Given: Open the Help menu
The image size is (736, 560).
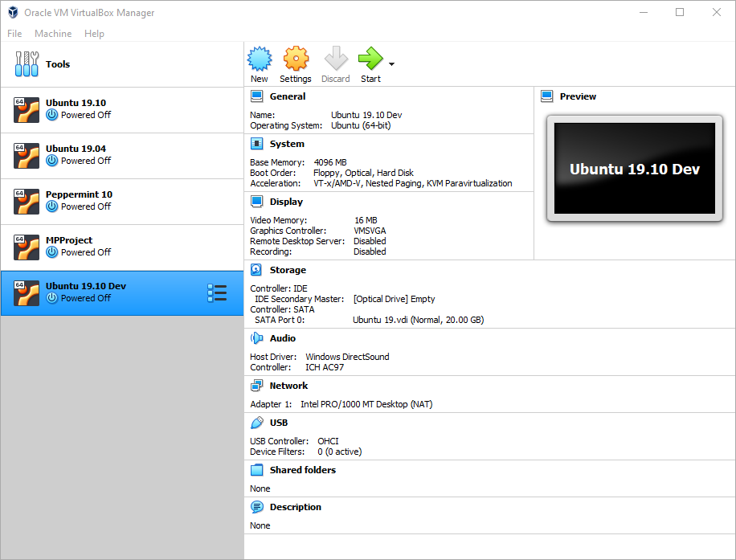Looking at the screenshot, I should pos(94,33).
